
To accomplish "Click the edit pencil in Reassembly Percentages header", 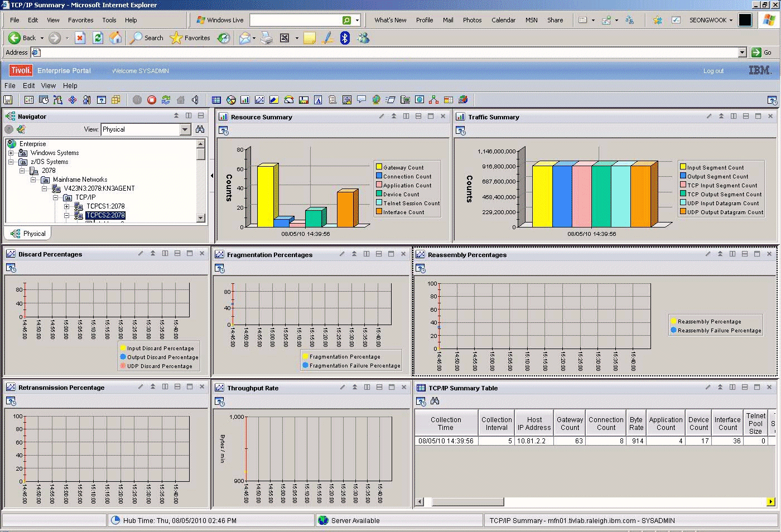I will click(708, 254).
